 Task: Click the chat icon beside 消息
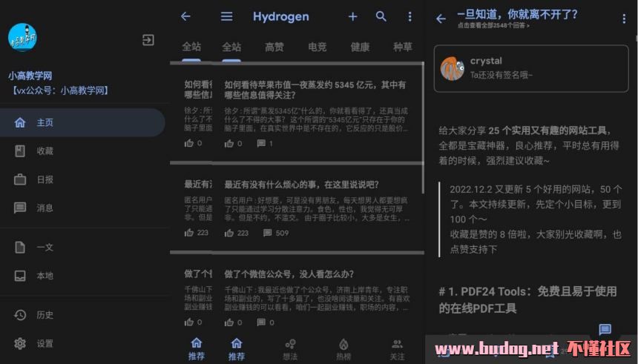pyautogui.click(x=20, y=208)
